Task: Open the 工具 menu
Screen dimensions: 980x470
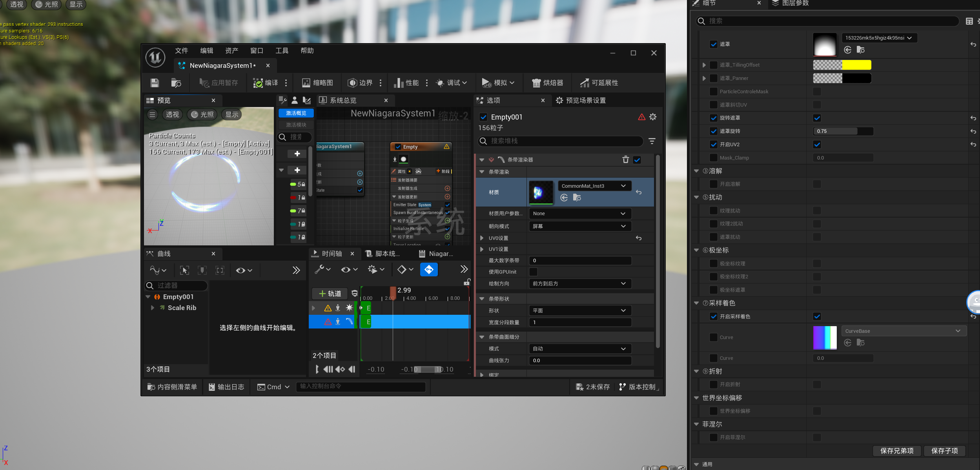Action: point(282,51)
